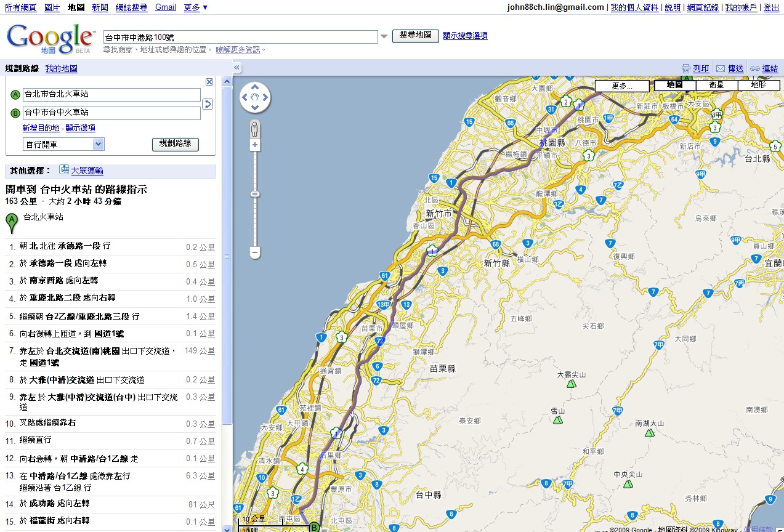The height and width of the screenshot is (532, 784).
Task: Click the envelope send icon
Action: 721,69
